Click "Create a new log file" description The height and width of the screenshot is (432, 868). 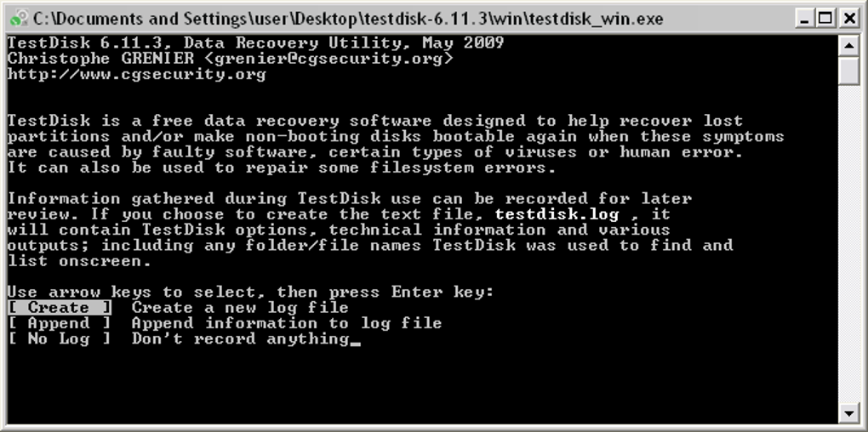coord(240,308)
